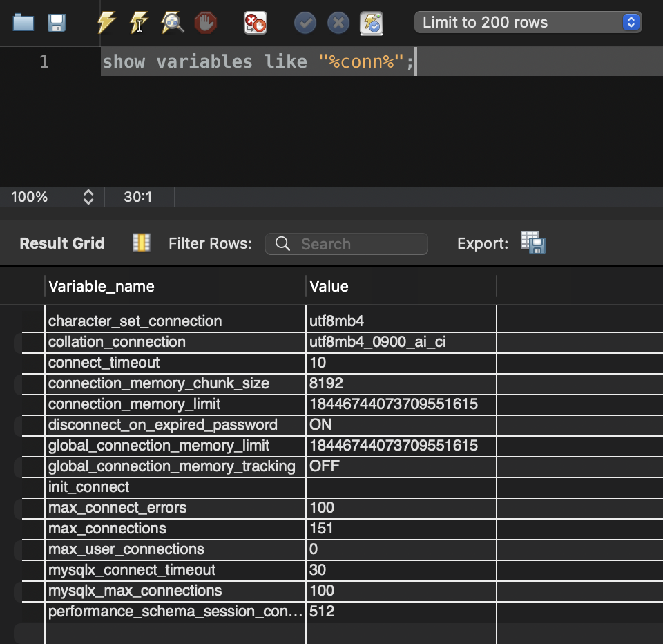
Task: Commit the current transaction
Action: (x=305, y=23)
